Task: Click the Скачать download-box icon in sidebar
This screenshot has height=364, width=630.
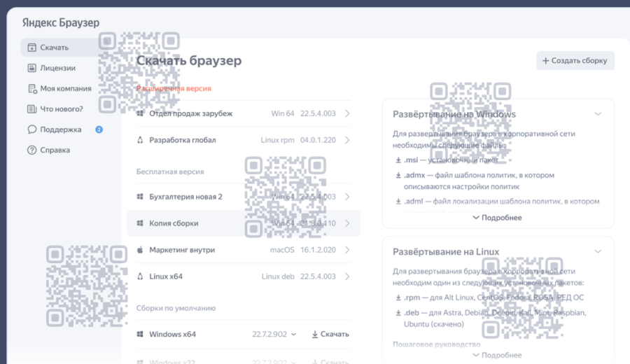Action: tap(31, 48)
